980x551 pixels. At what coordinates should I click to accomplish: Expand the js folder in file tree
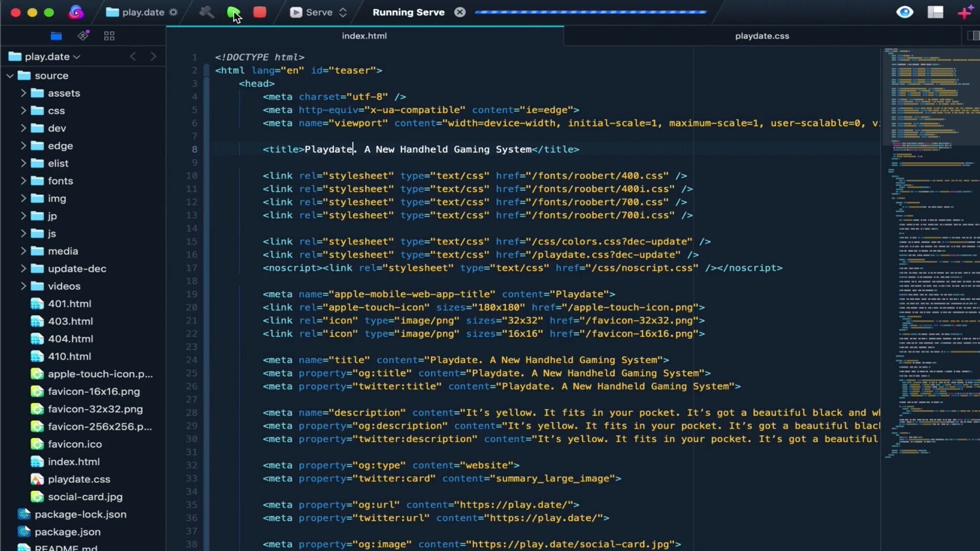[x=23, y=233]
